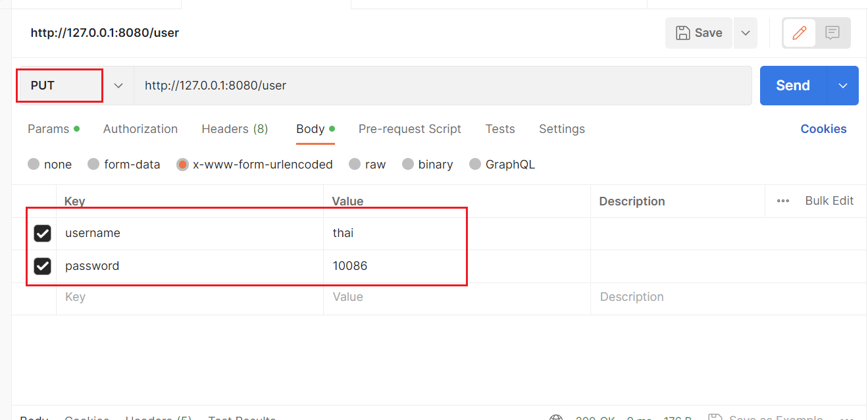This screenshot has width=868, height=420.
Task: Click the pencil edit icon
Action: 800,32
